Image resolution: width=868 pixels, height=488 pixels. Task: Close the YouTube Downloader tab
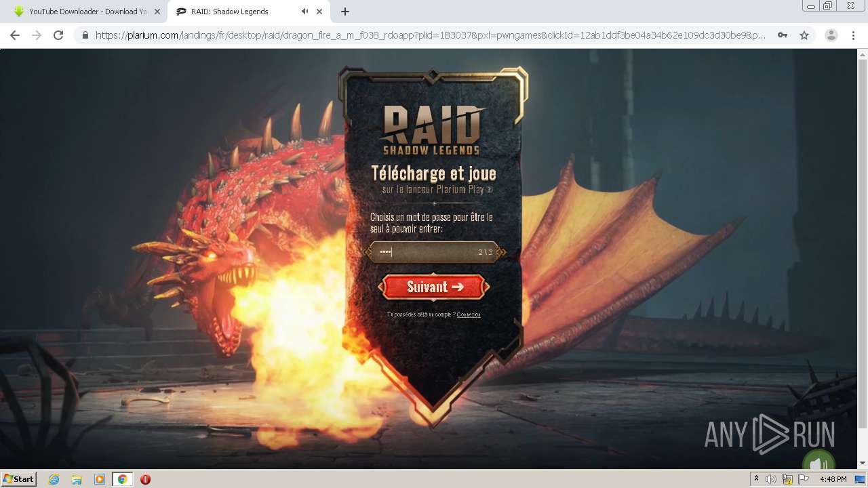tap(157, 12)
